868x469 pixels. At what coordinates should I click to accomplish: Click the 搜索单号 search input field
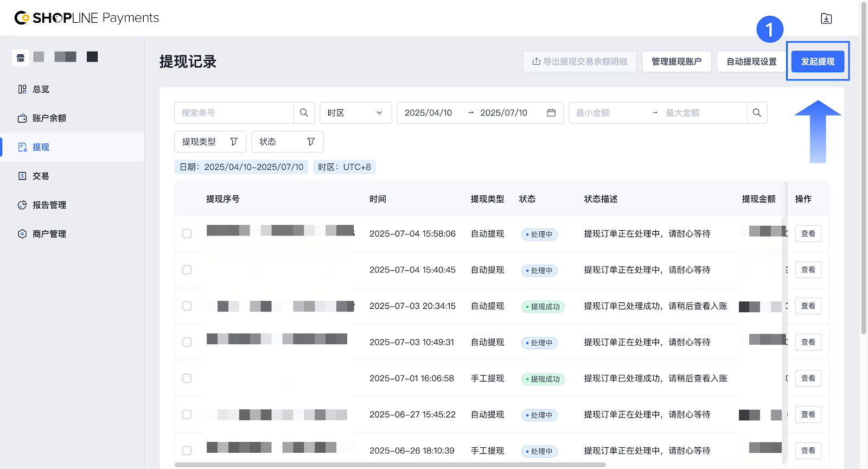(234, 113)
